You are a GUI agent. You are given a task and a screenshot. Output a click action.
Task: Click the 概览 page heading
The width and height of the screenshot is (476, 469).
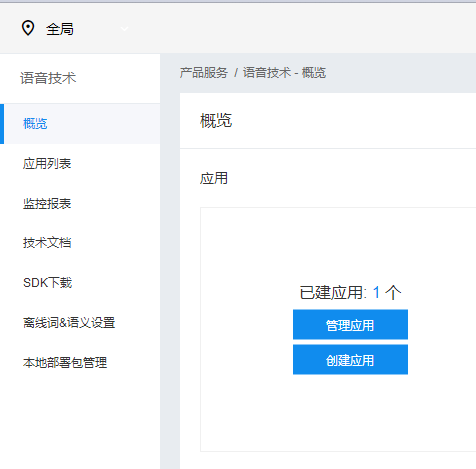(216, 121)
